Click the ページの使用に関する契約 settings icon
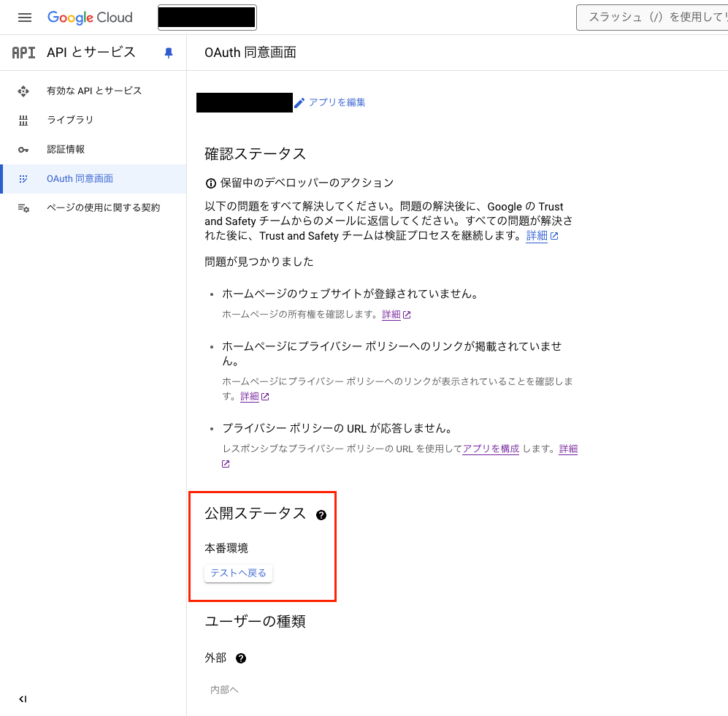 (x=23, y=208)
